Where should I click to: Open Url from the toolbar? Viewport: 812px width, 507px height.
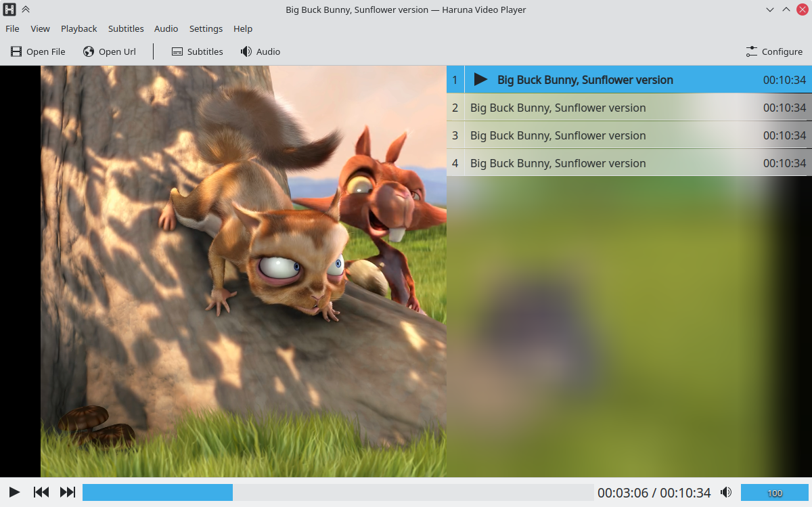pyautogui.click(x=110, y=51)
